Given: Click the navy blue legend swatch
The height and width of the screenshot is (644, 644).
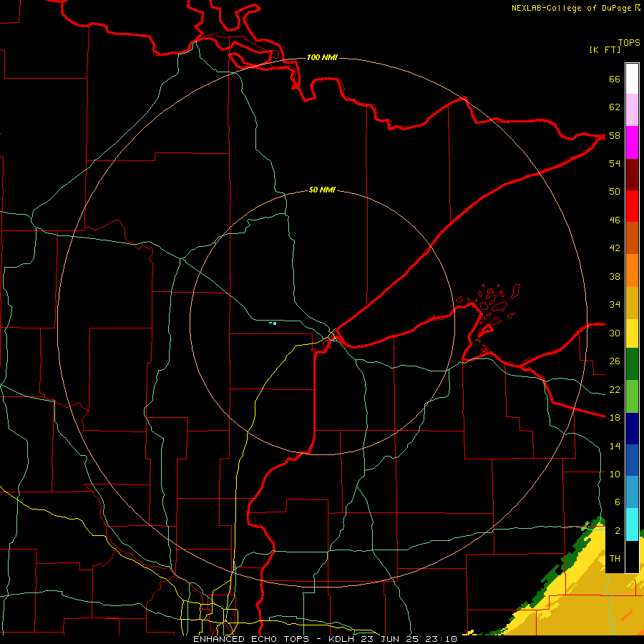Looking at the screenshot, I should tap(632, 429).
